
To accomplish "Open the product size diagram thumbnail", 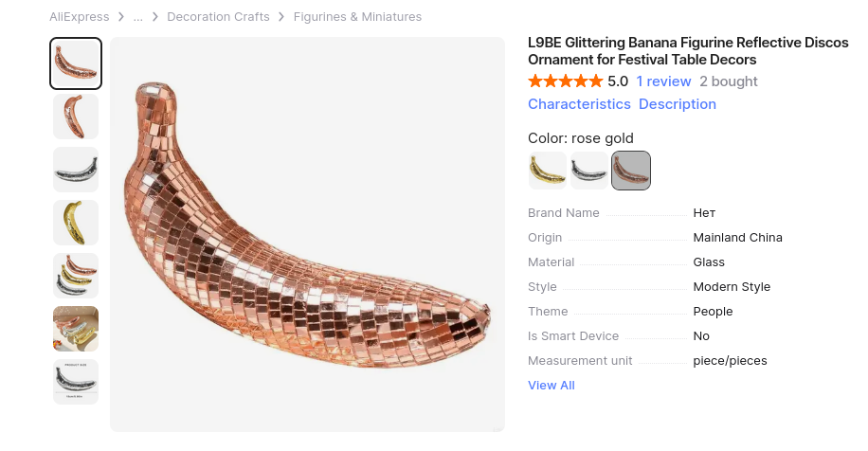I will click(x=76, y=382).
